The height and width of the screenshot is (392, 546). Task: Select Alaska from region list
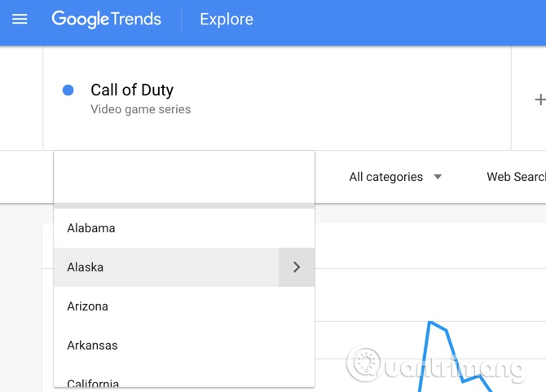pos(86,267)
